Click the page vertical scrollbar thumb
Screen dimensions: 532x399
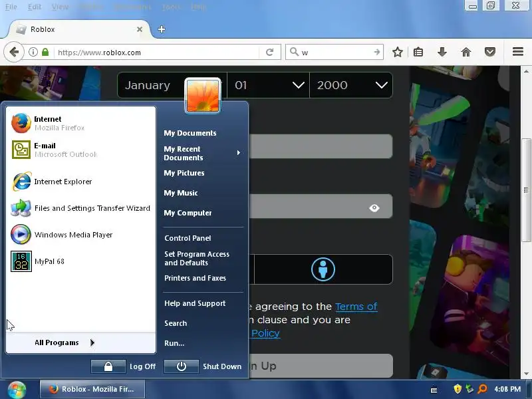[526, 190]
